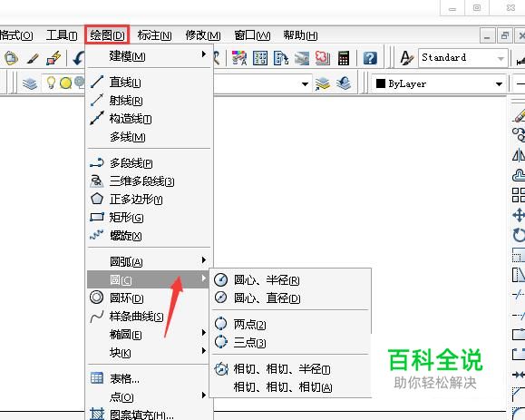Image resolution: width=525 pixels, height=420 pixels.
Task: Click the tool palettes grid icon
Action: (x=260, y=58)
